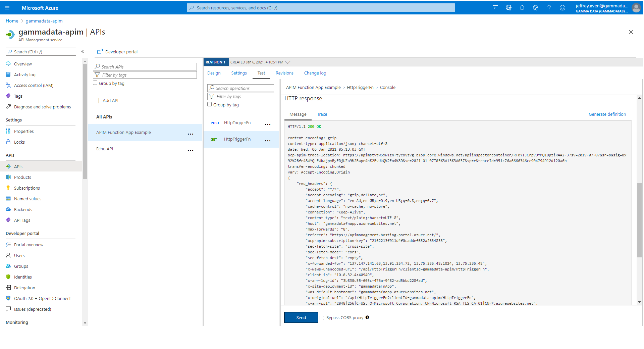The height and width of the screenshot is (349, 644).
Task: Open Subscriptions in the sidebar
Action: pos(27,188)
